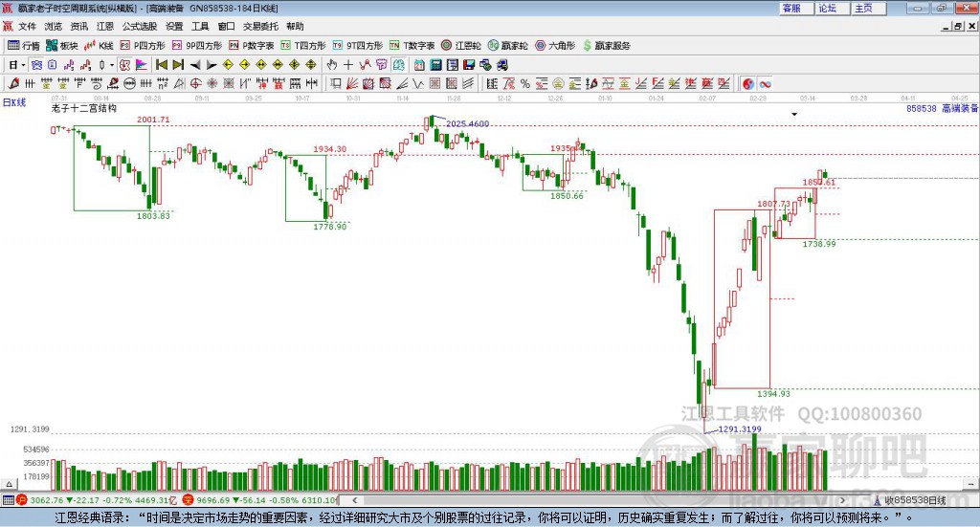
Task: Open the 江恩 menu
Action: pyautogui.click(x=105, y=26)
